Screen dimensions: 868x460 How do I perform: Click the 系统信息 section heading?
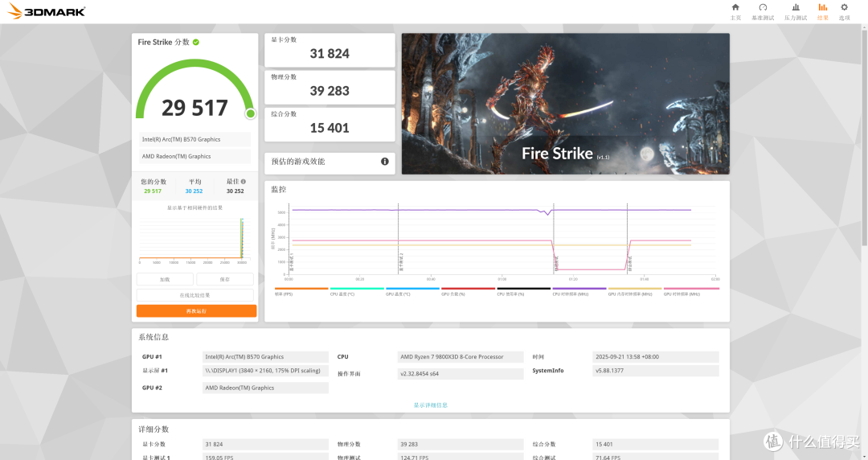(x=154, y=337)
